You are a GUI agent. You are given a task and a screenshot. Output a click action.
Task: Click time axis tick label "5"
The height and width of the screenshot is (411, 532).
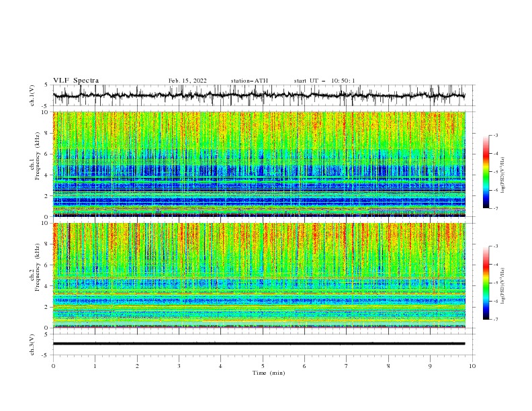[x=263, y=366]
